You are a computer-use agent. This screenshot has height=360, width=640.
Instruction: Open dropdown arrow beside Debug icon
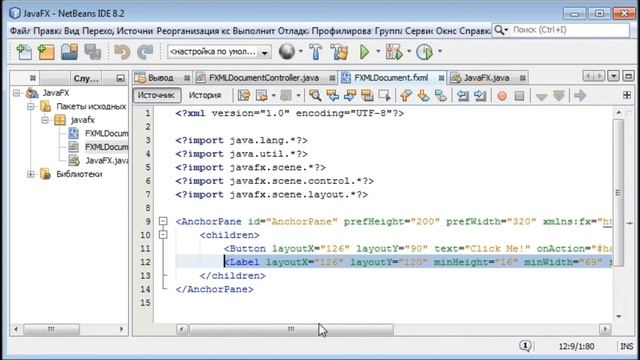pyautogui.click(x=409, y=51)
